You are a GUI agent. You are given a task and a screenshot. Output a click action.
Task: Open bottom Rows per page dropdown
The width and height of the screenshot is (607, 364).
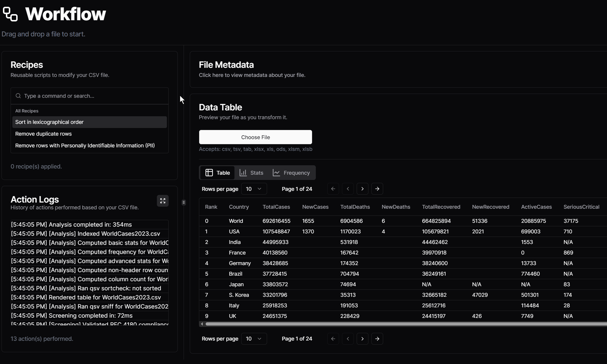254,339
